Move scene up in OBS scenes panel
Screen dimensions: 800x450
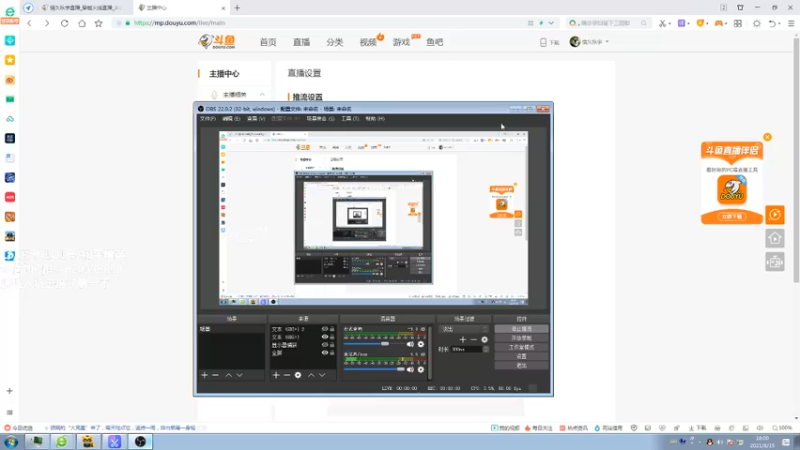tap(229, 375)
